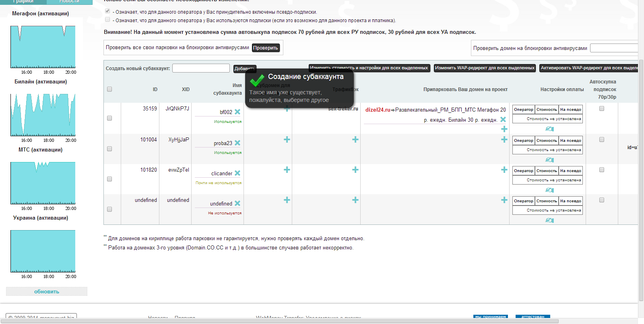The image size is (644, 324).
Task: Open the Билайн activations chart
Action: 43,115
